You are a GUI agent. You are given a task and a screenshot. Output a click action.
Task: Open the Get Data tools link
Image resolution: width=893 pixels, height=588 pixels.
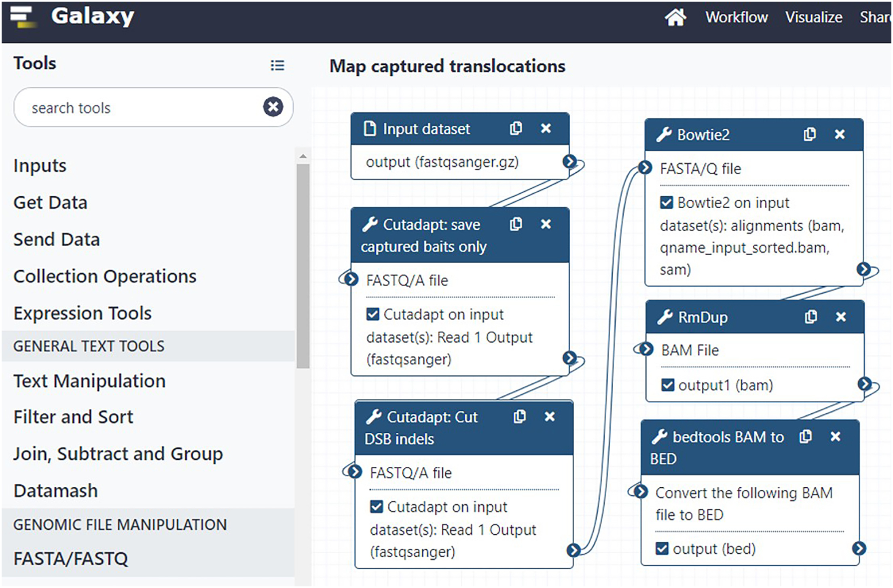click(x=50, y=203)
